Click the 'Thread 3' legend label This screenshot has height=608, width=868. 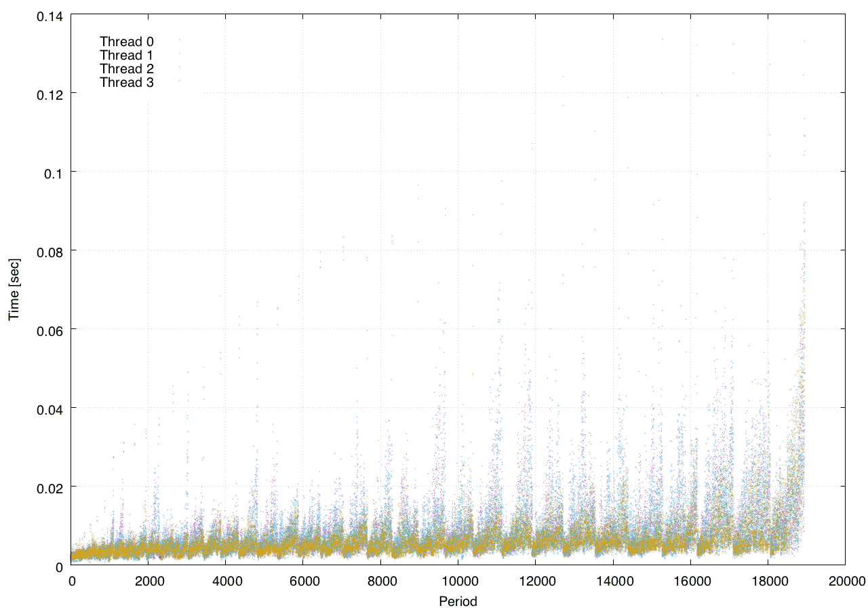127,83
